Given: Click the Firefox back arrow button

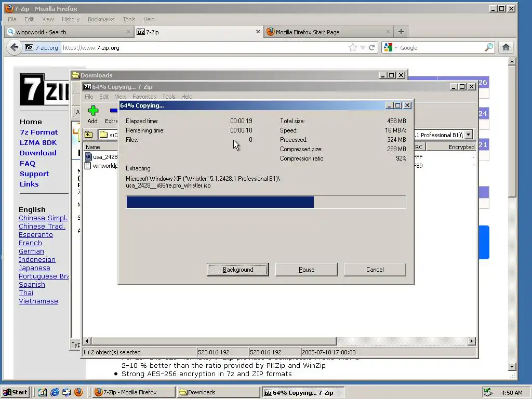Looking at the screenshot, I should tap(14, 47).
